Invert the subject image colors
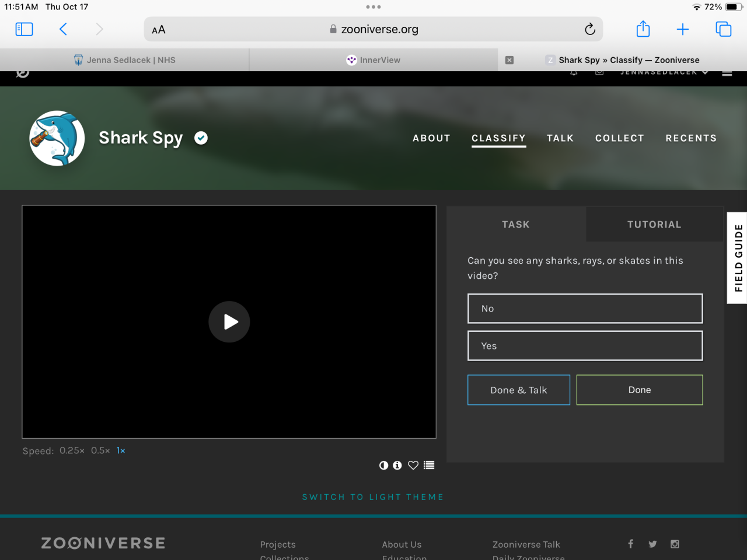 [383, 465]
